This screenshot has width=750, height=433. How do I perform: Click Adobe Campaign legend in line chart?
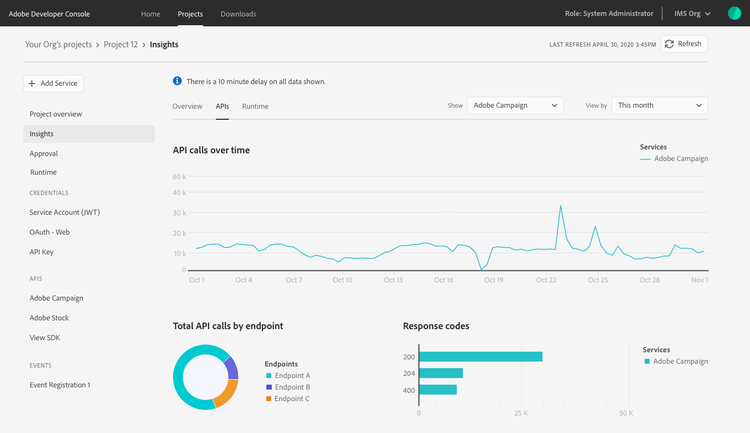(x=674, y=159)
